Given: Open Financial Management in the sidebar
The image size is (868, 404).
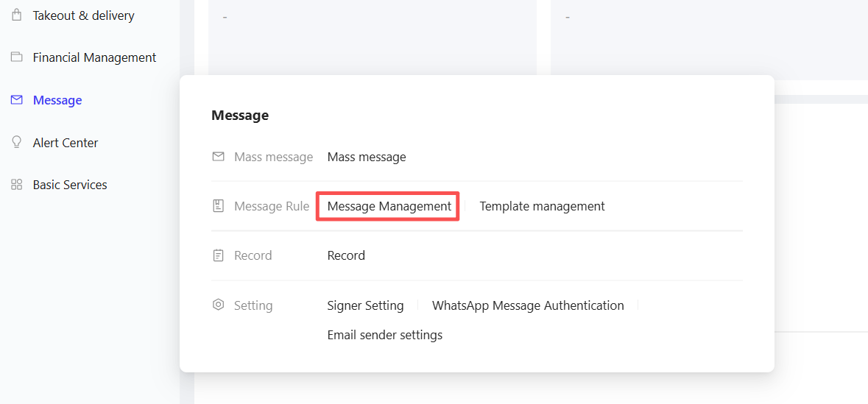Looking at the screenshot, I should click(95, 57).
